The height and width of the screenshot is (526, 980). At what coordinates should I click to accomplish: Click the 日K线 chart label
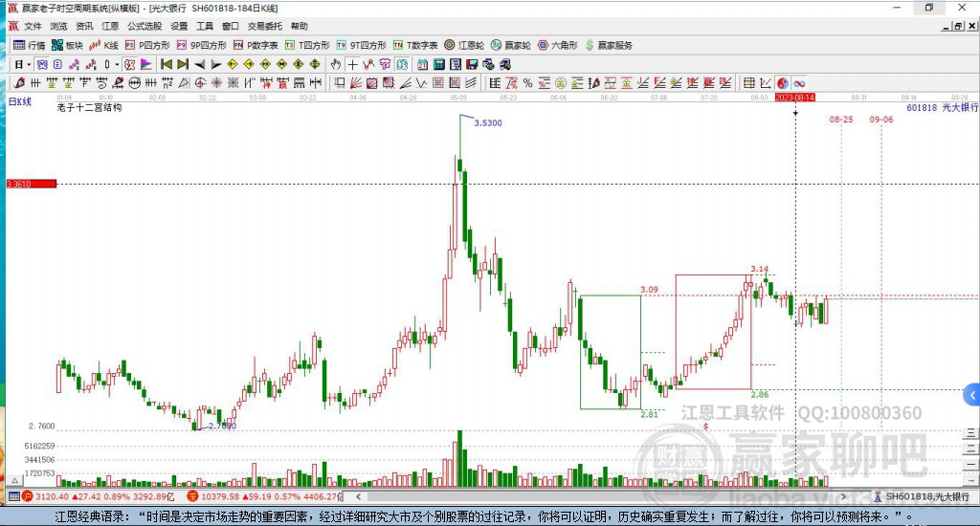tap(20, 101)
